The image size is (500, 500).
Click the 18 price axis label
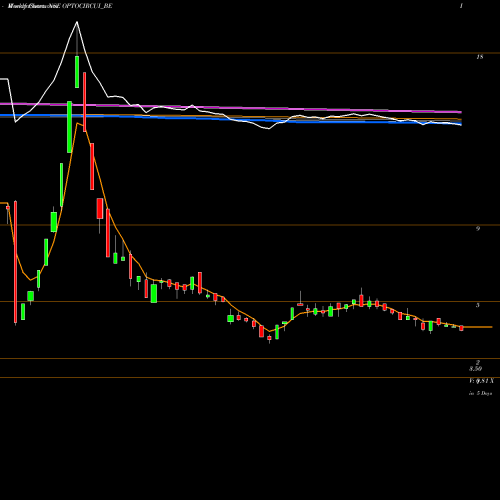coord(479,57)
